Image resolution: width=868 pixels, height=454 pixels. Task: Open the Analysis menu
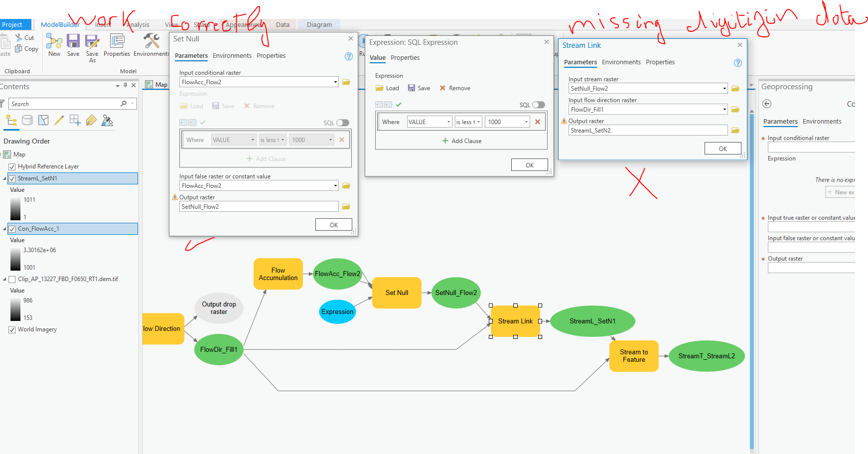pyautogui.click(x=137, y=24)
